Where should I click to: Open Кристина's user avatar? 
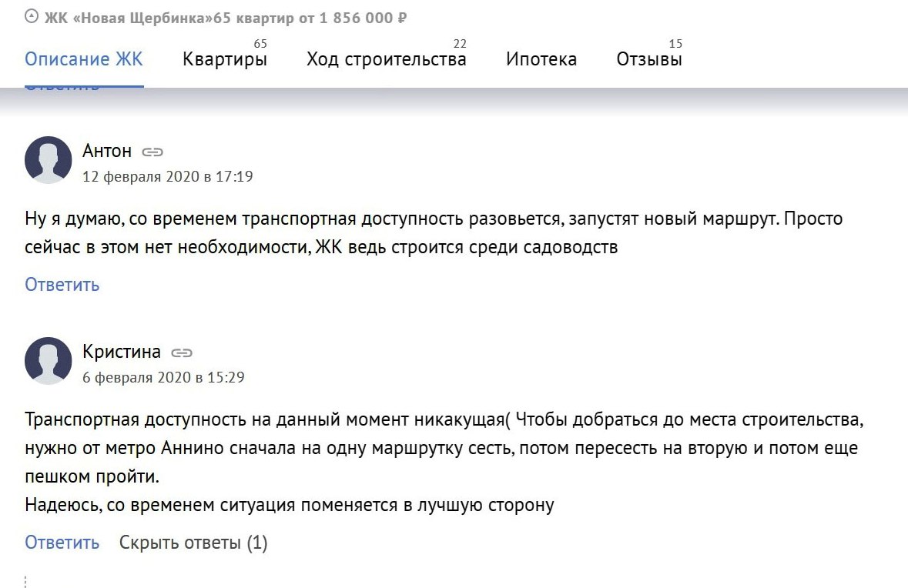tap(48, 360)
